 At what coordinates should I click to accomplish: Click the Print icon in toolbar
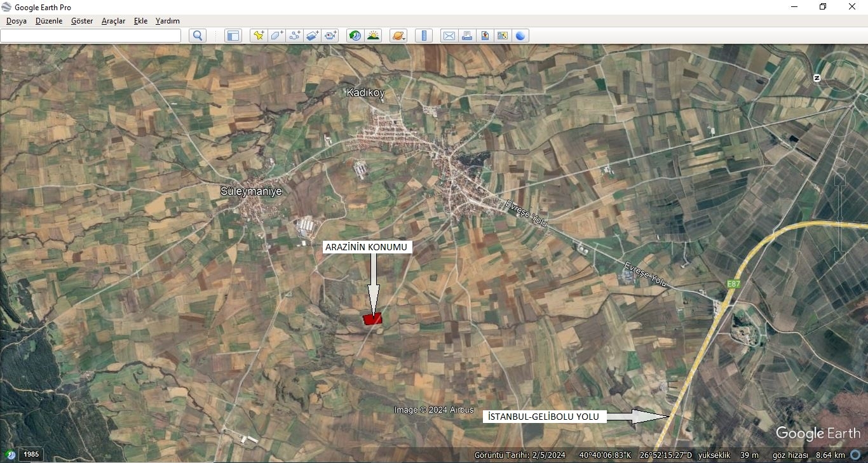[467, 36]
